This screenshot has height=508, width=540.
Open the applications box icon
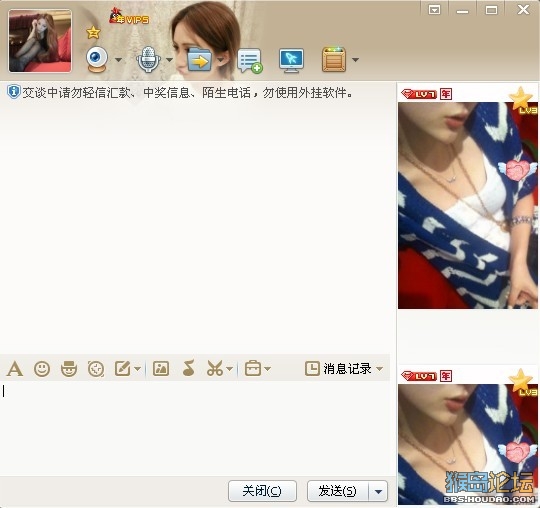(334, 60)
